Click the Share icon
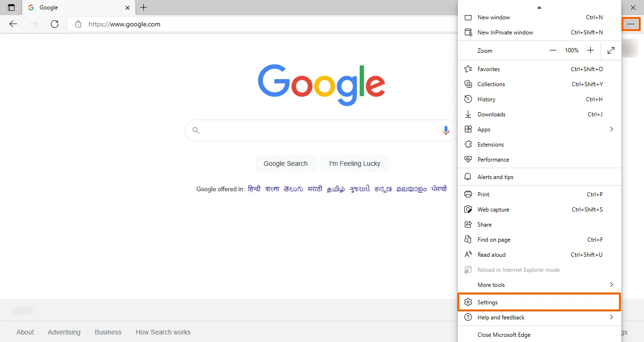Image resolution: width=644 pixels, height=342 pixels. tap(468, 225)
